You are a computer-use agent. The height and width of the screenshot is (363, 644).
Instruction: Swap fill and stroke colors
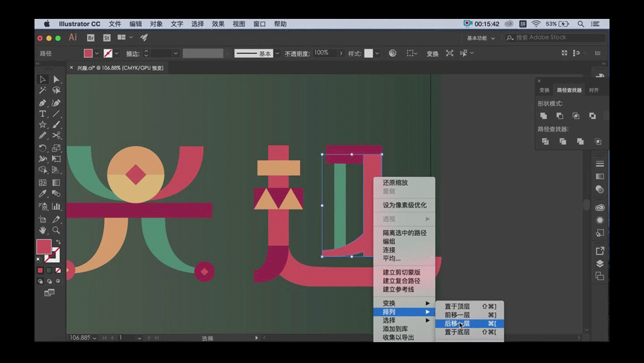pyautogui.click(x=58, y=242)
